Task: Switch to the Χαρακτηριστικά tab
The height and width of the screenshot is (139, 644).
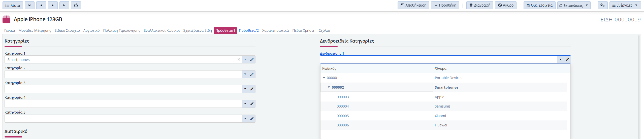Action: [x=275, y=30]
